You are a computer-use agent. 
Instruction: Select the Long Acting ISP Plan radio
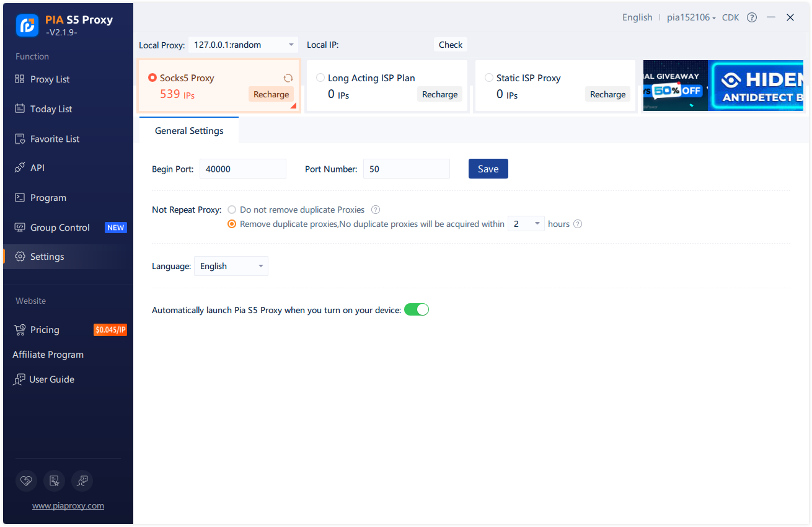(x=320, y=77)
